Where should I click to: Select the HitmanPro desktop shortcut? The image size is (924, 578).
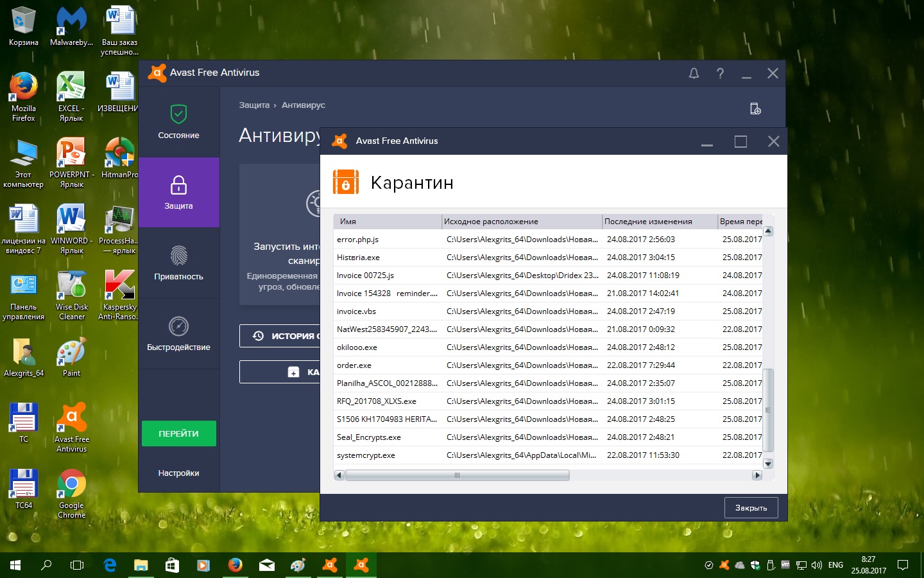(119, 158)
